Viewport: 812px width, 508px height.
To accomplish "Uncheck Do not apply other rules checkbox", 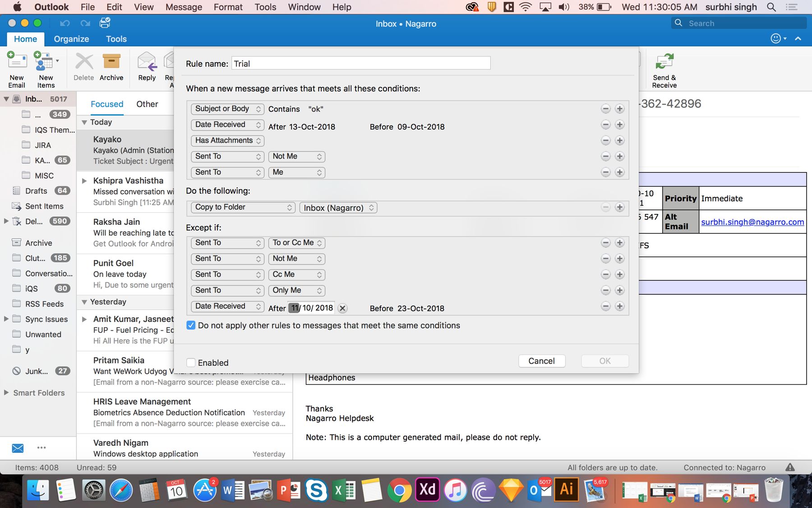I will [191, 326].
